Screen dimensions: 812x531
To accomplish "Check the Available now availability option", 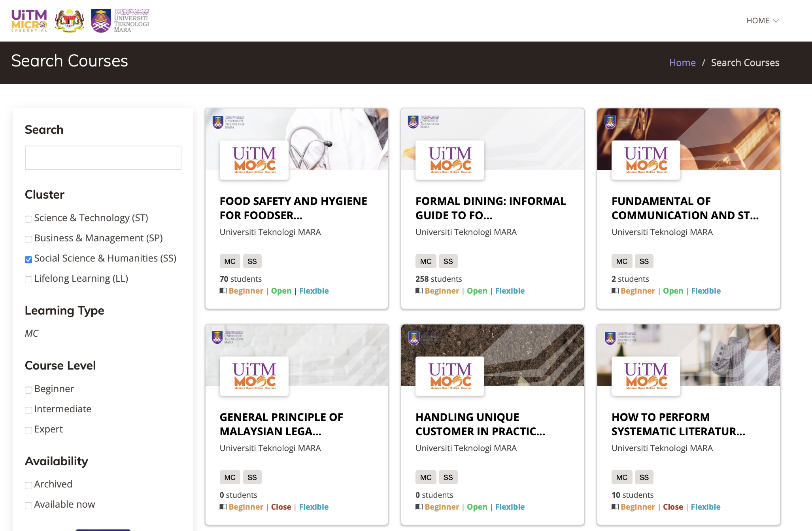I will click(28, 506).
